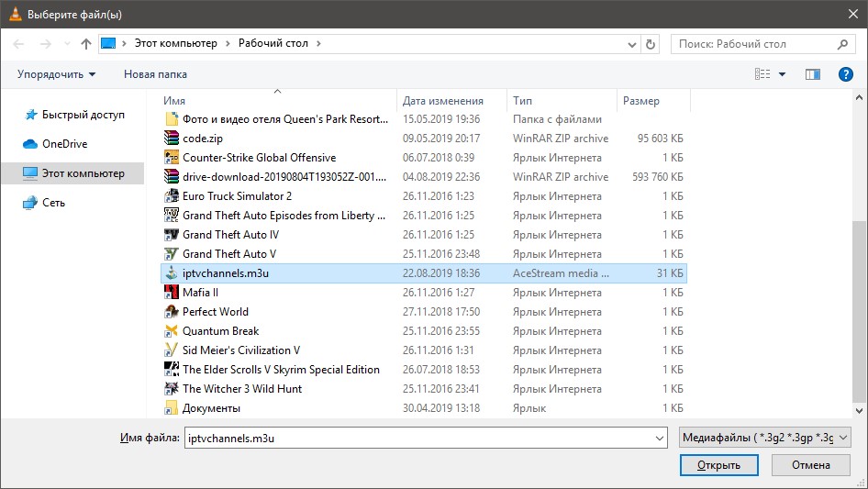Open the media file type filter dropdown

tap(765, 439)
